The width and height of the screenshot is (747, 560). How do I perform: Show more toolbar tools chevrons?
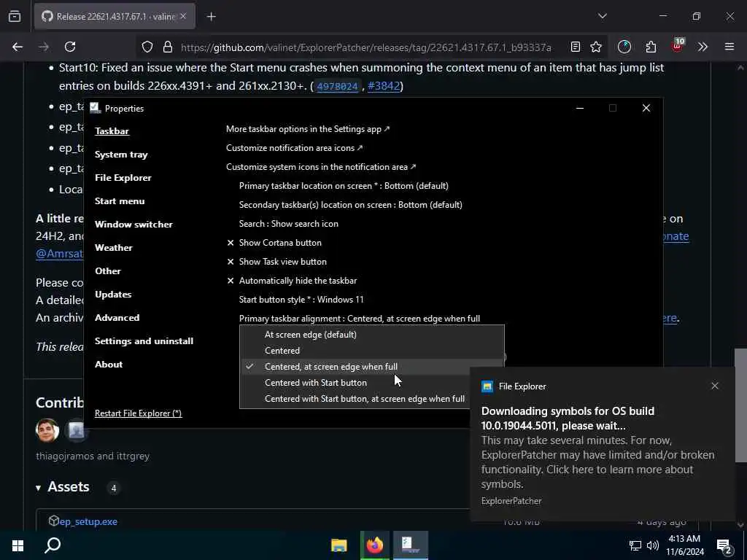(x=703, y=47)
